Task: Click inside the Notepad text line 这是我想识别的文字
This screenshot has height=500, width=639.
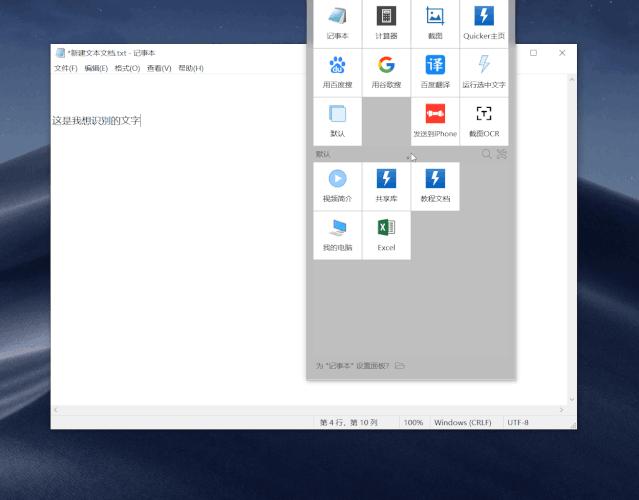Action: click(96, 120)
